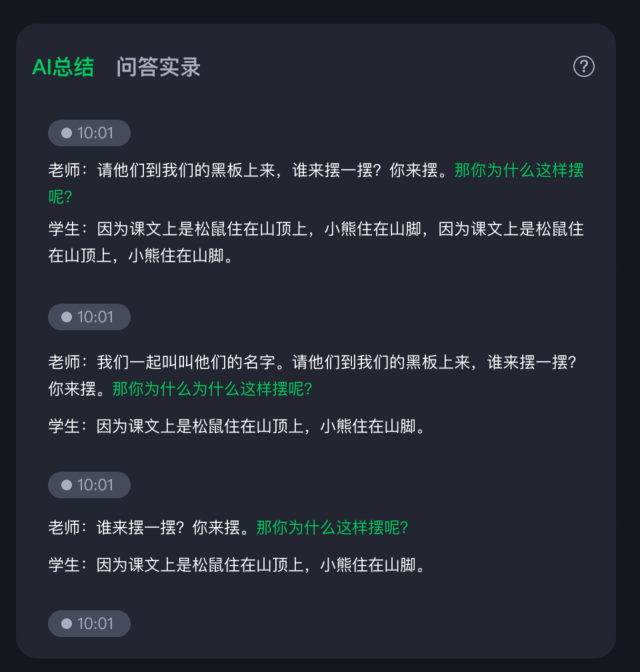
Task: Click teacher line starting 请他们到我们的黑板上来
Action: pos(316,183)
